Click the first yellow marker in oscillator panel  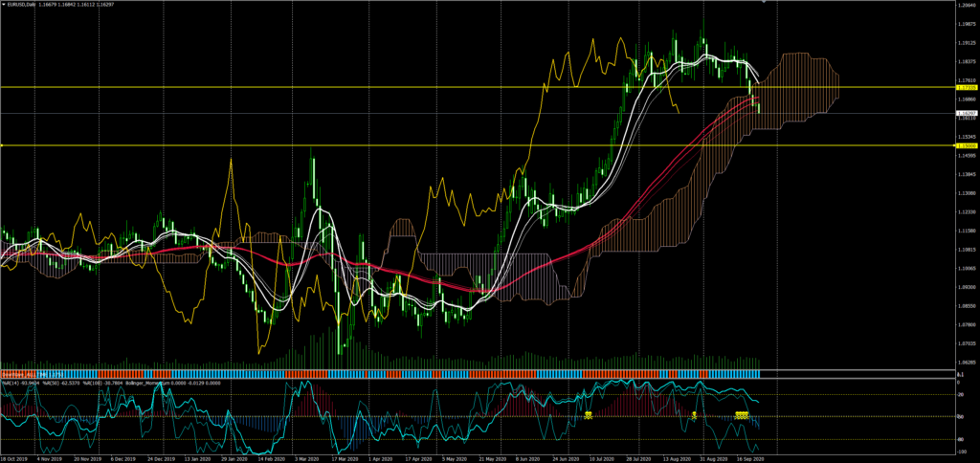589,414
